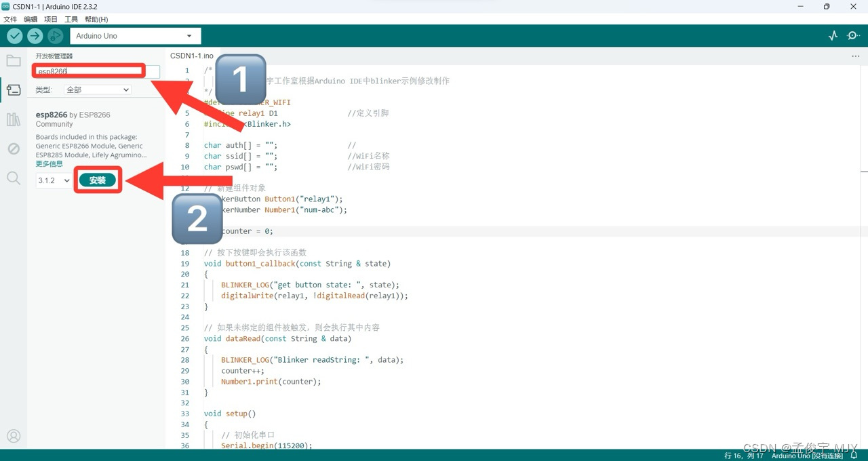
Task: Click line number 19 in the gutter
Action: pos(185,263)
